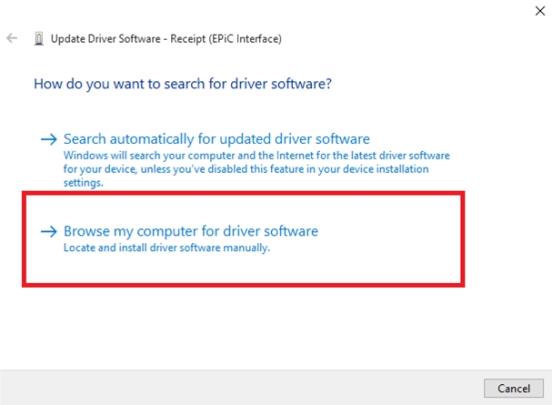Close the Update Driver Software dialog
Image resolution: width=552 pixels, height=405 pixels.
coord(540,11)
